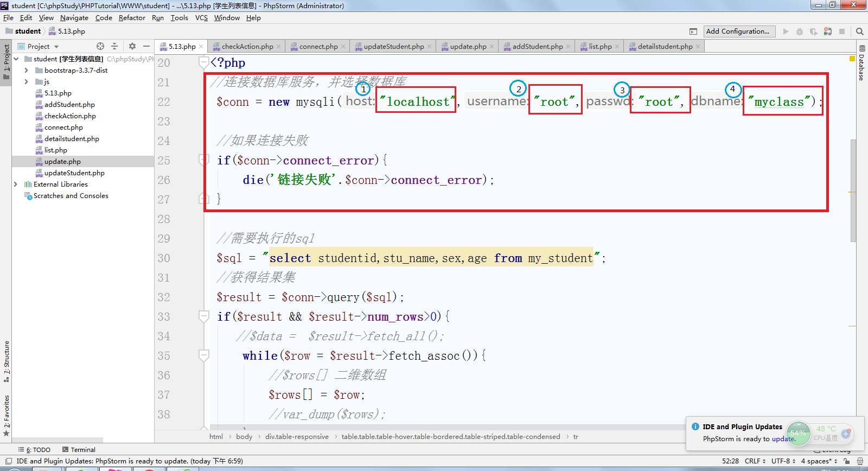
Task: Click the tr breadcrumb item
Action: coord(576,437)
